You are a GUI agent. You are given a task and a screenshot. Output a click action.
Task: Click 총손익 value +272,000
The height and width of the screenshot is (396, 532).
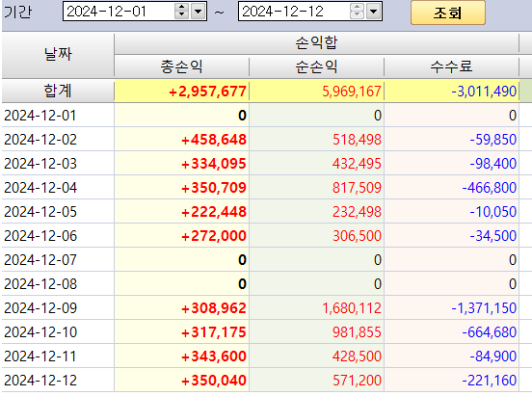coord(214,236)
